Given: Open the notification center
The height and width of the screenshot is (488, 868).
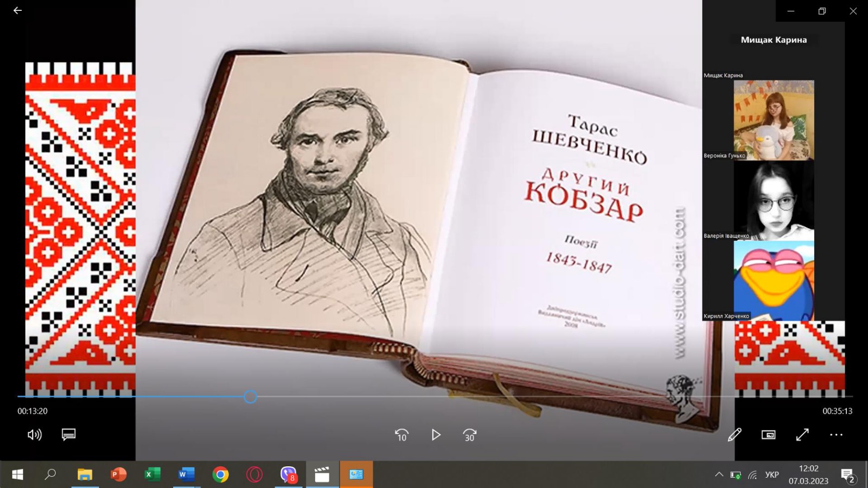Looking at the screenshot, I should [847, 475].
